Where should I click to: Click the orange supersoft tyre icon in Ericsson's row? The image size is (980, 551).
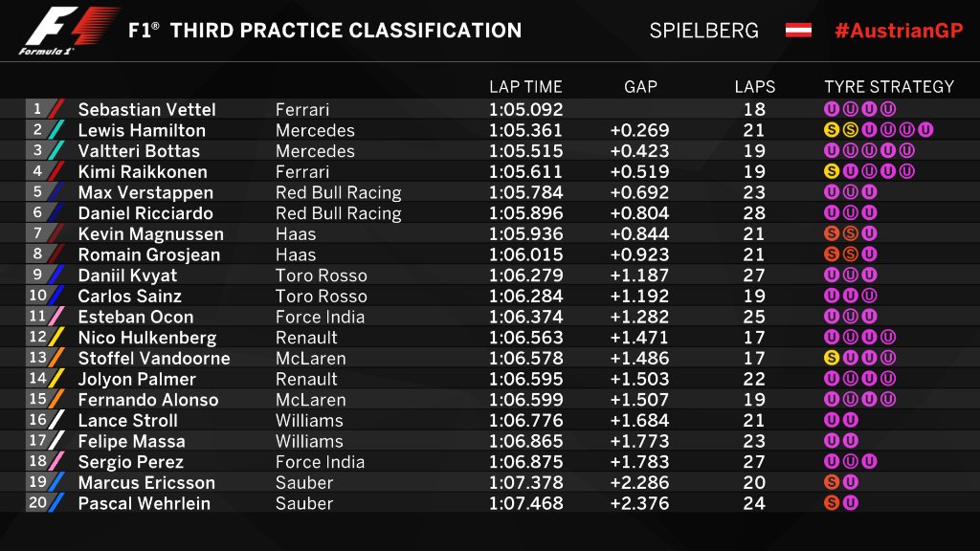click(831, 483)
